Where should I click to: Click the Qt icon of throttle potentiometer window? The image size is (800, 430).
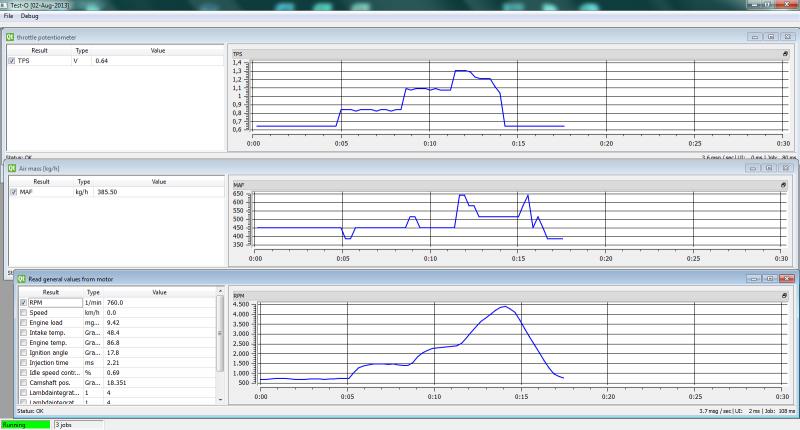coord(10,36)
